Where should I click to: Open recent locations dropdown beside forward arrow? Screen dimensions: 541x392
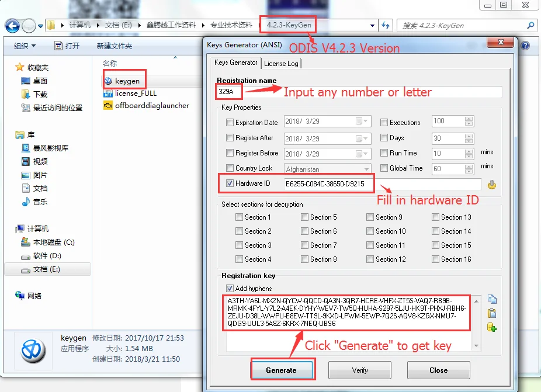[40, 26]
